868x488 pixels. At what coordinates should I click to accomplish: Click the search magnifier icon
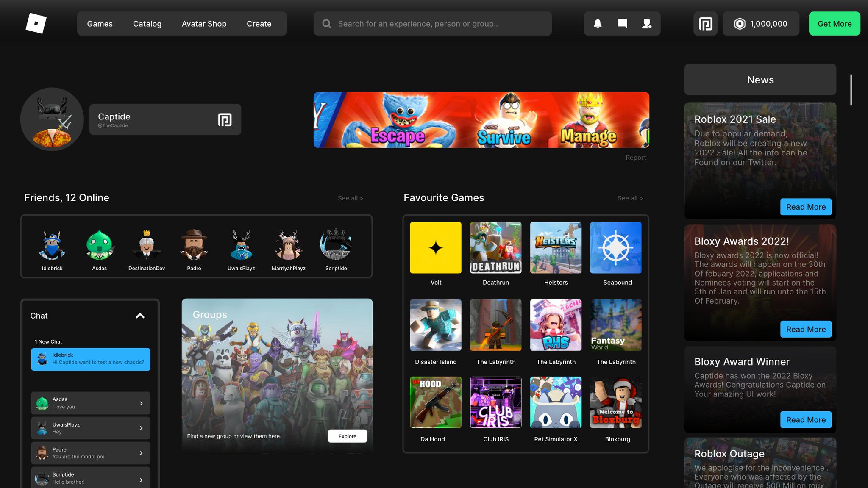point(327,24)
